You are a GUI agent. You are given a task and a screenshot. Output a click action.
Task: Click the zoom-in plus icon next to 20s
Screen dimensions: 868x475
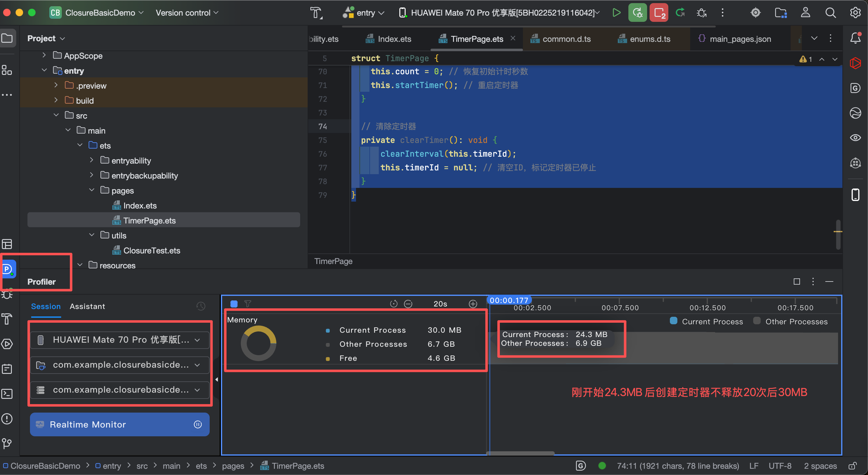[x=473, y=304]
